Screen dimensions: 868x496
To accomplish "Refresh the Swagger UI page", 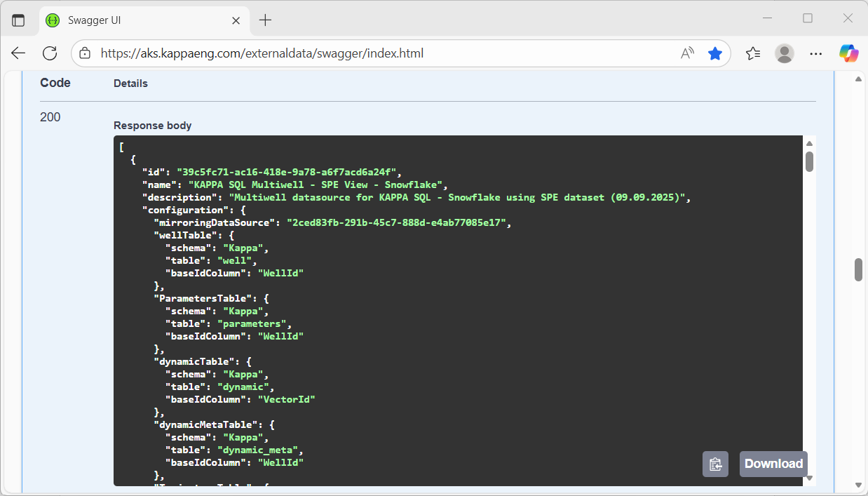I will point(50,53).
